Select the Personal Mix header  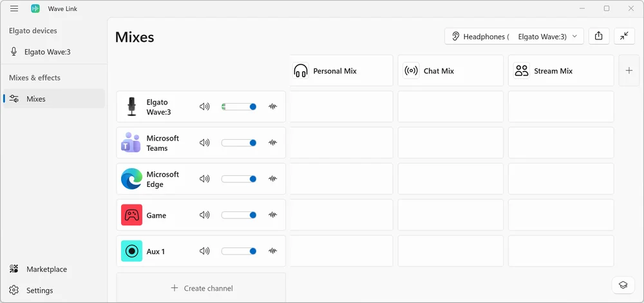click(341, 71)
